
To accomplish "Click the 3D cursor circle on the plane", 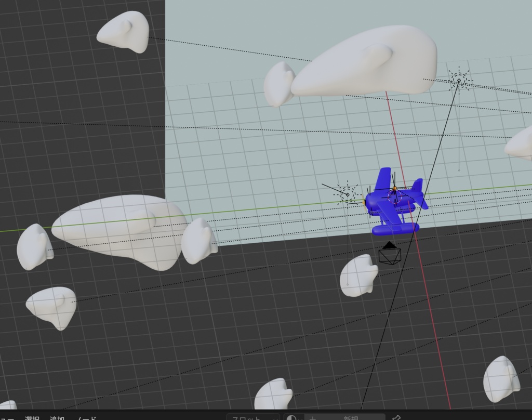I will click(395, 196).
